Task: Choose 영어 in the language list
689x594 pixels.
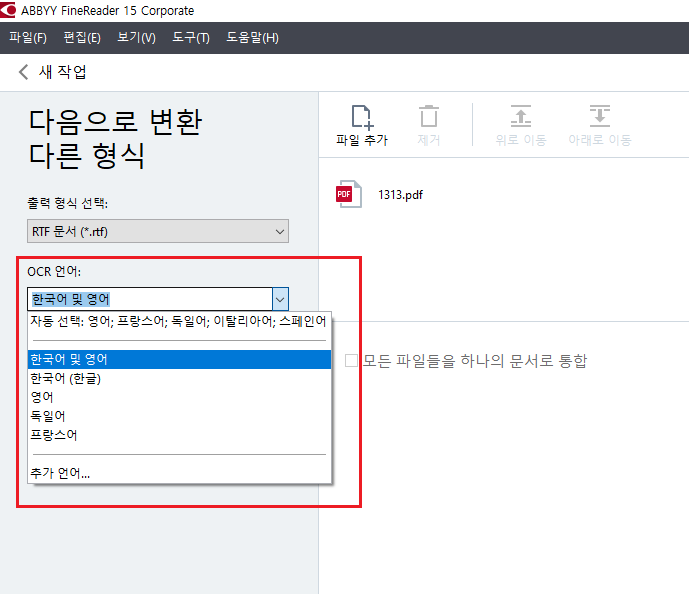Action: tap(179, 397)
